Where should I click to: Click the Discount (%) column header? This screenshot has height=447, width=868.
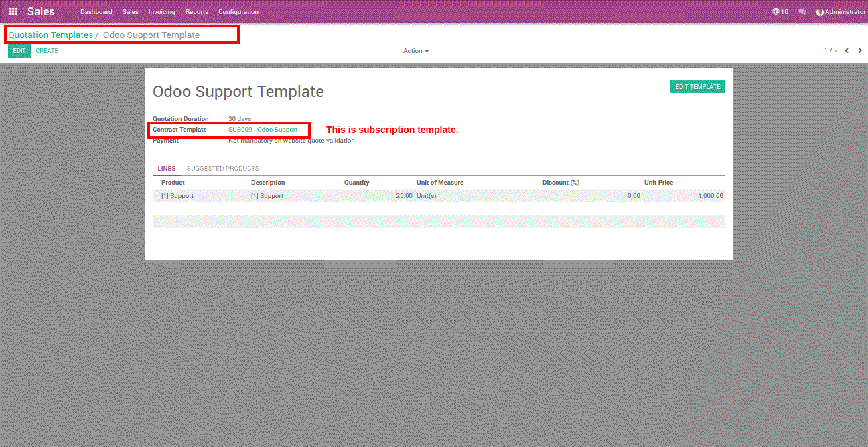[561, 183]
